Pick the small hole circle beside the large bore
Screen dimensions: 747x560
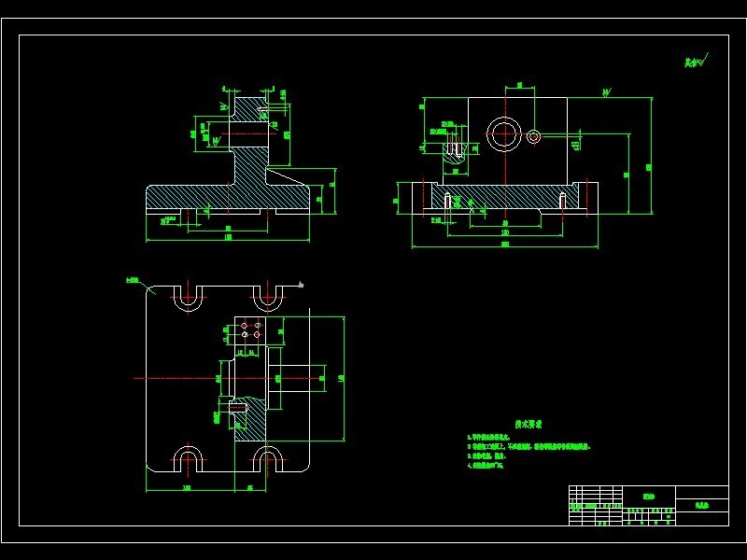[x=533, y=137]
